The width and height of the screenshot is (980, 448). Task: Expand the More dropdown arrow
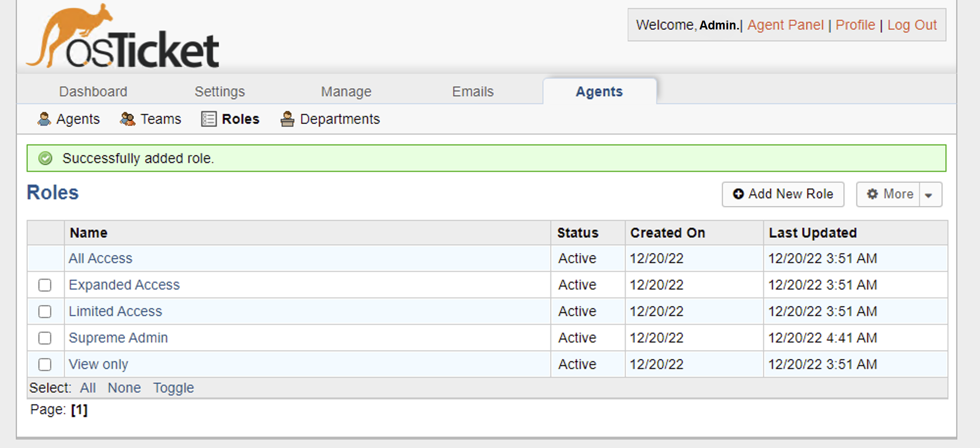(x=930, y=194)
